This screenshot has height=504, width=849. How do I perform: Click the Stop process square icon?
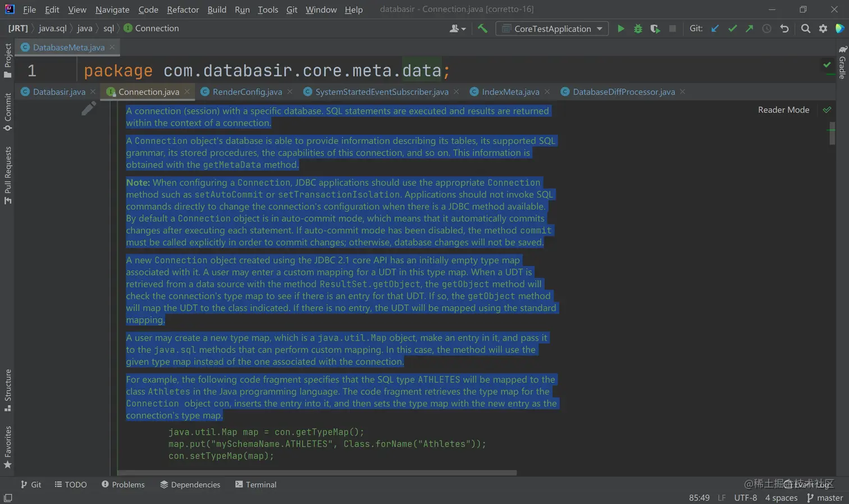(x=672, y=29)
